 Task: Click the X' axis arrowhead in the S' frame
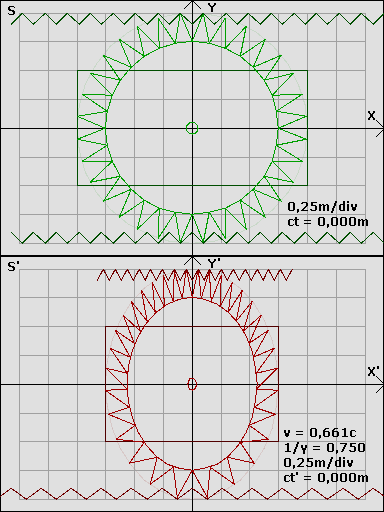pos(380,385)
